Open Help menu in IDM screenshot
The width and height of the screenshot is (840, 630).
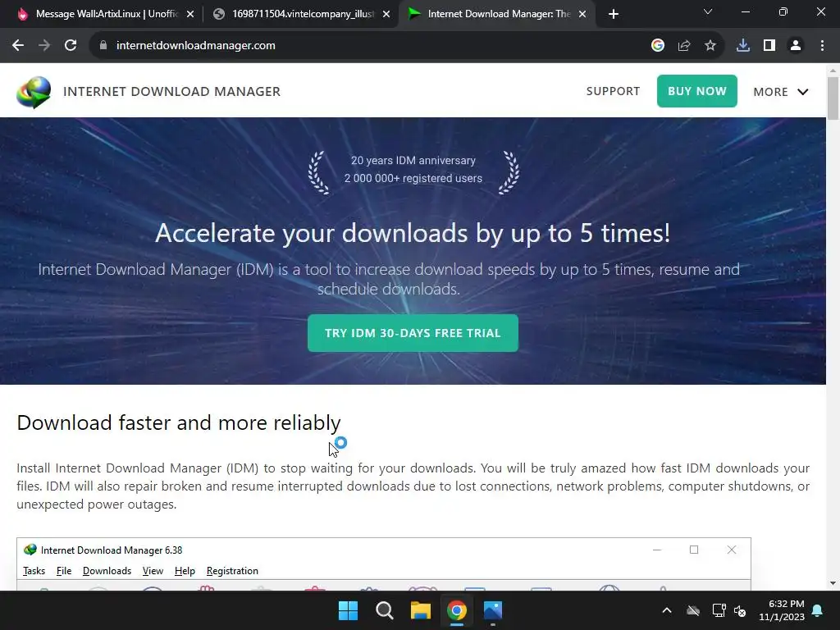pyautogui.click(x=185, y=571)
